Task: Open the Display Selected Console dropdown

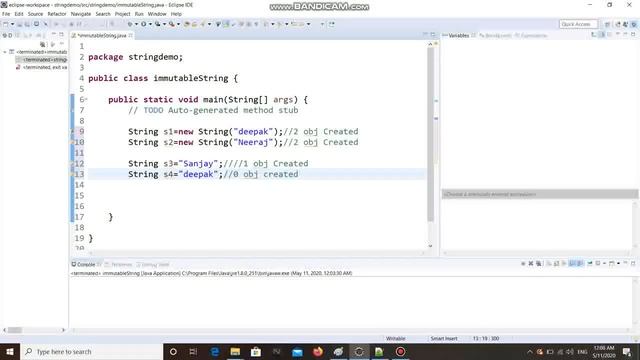Action: coord(605,264)
